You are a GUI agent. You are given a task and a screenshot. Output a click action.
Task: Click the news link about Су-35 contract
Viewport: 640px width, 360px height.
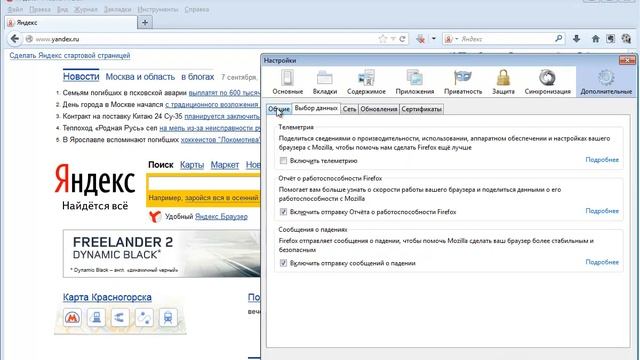click(x=222, y=116)
